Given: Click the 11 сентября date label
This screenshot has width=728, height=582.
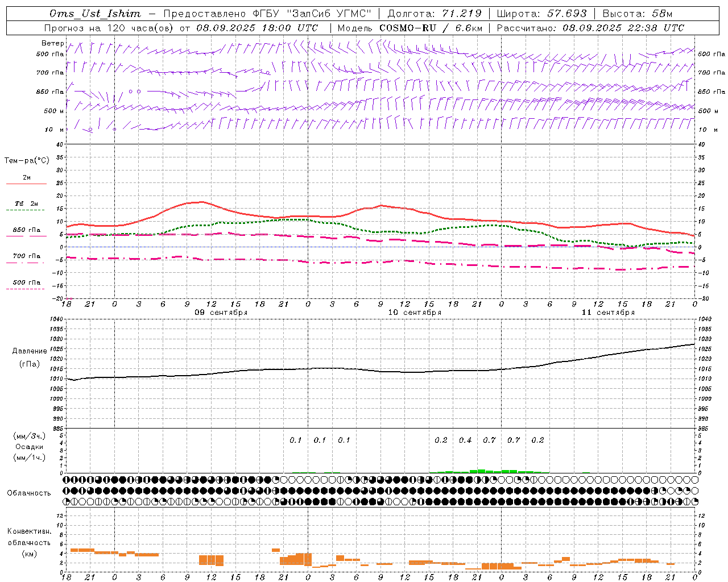Looking at the screenshot, I should (608, 313).
